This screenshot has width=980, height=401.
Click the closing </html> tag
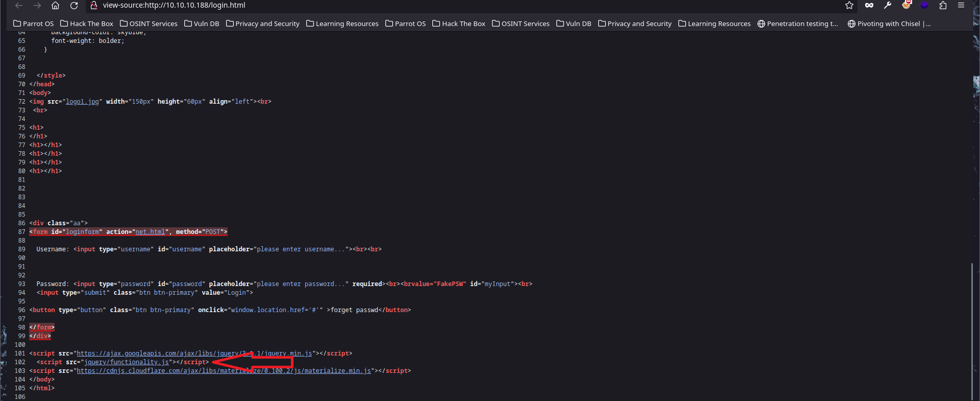point(42,388)
